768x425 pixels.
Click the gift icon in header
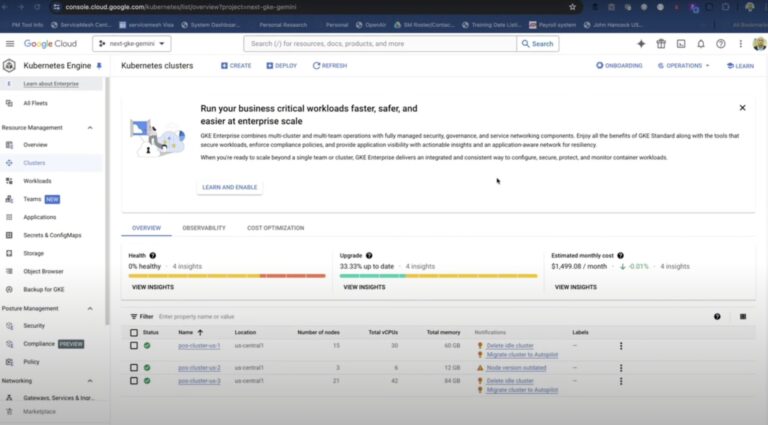click(x=661, y=44)
